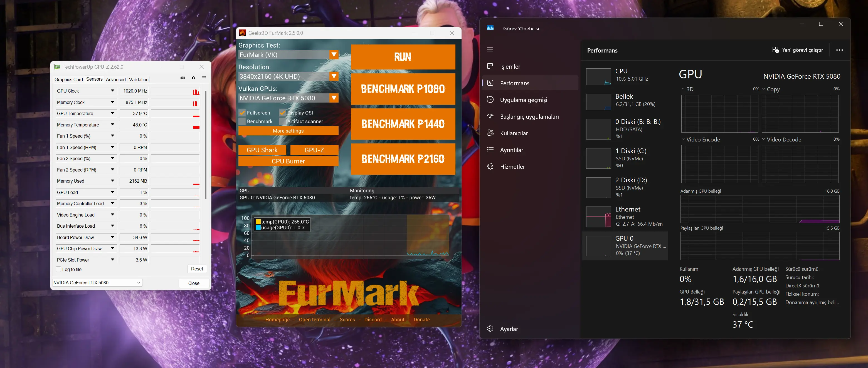Open Uygulama geçmişi history icon

(x=490, y=100)
